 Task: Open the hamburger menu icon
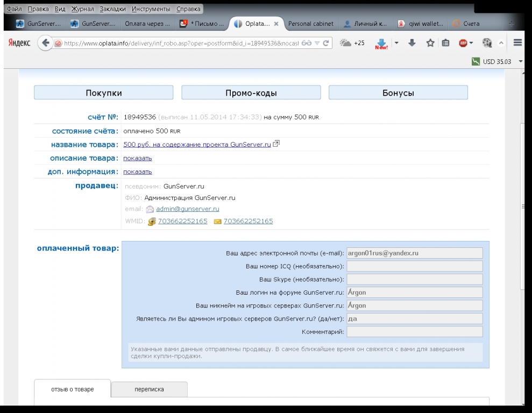(x=517, y=43)
